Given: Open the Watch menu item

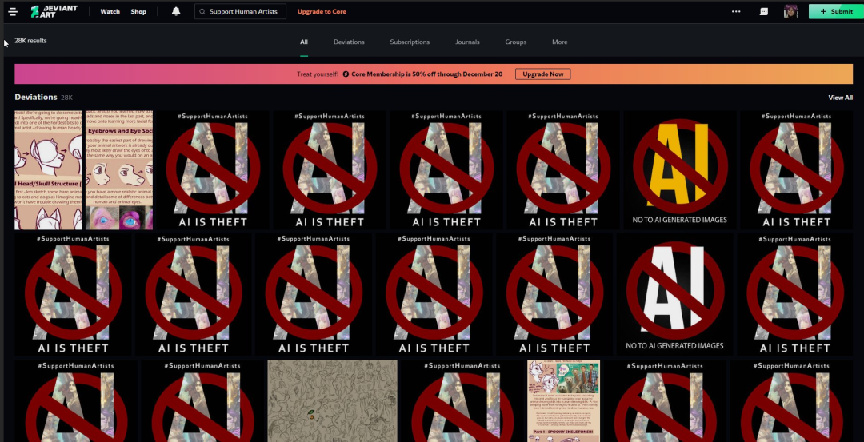Looking at the screenshot, I should tap(110, 12).
